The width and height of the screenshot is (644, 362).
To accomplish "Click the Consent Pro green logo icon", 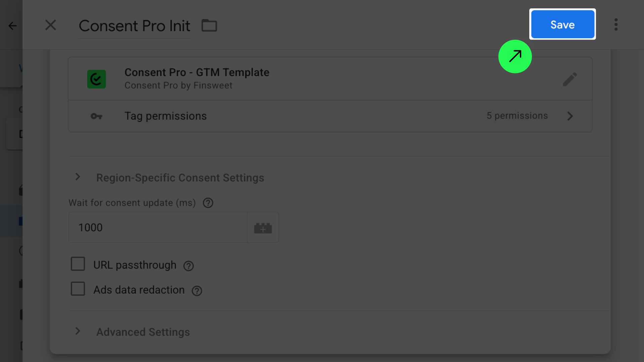I will [x=97, y=79].
